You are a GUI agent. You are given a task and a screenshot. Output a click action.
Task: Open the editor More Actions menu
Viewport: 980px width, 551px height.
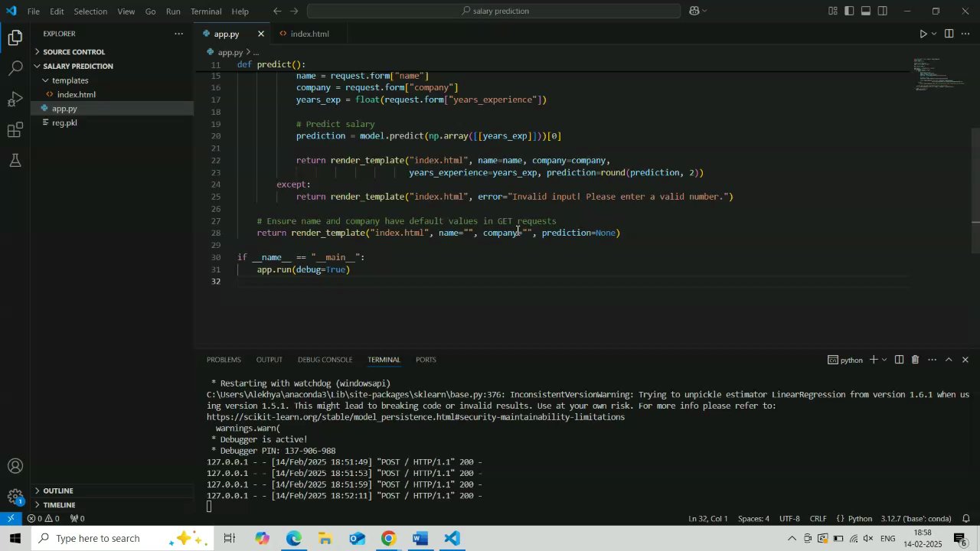965,34
